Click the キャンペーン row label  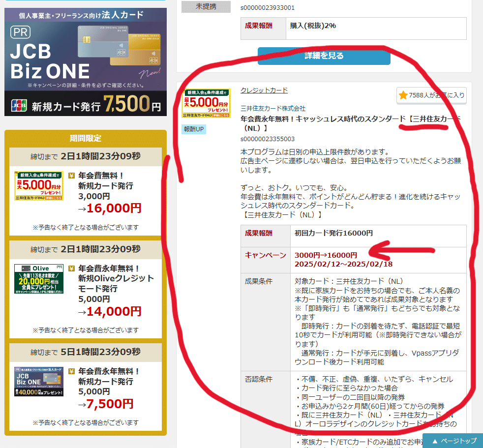(x=266, y=255)
